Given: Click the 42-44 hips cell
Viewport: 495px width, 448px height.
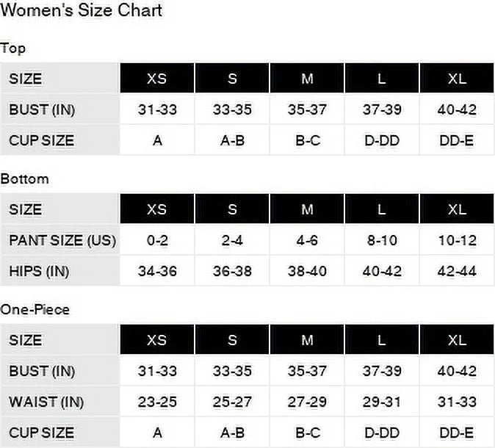Looking at the screenshot, I should [457, 271].
